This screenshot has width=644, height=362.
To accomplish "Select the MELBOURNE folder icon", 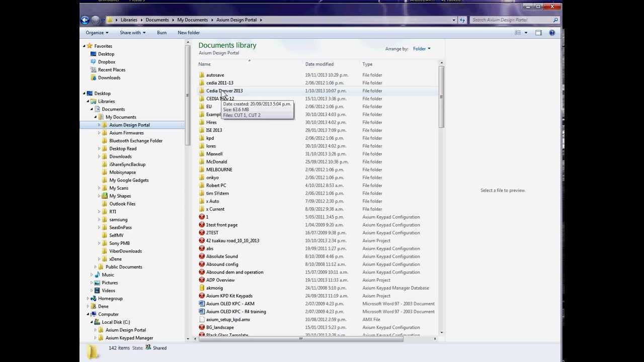I will tap(202, 169).
